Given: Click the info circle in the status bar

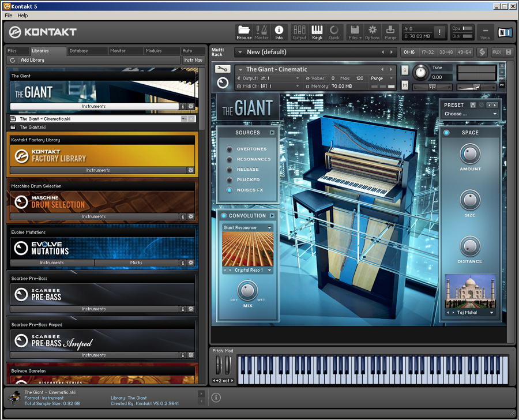Looking at the screenshot, I should (x=216, y=397).
